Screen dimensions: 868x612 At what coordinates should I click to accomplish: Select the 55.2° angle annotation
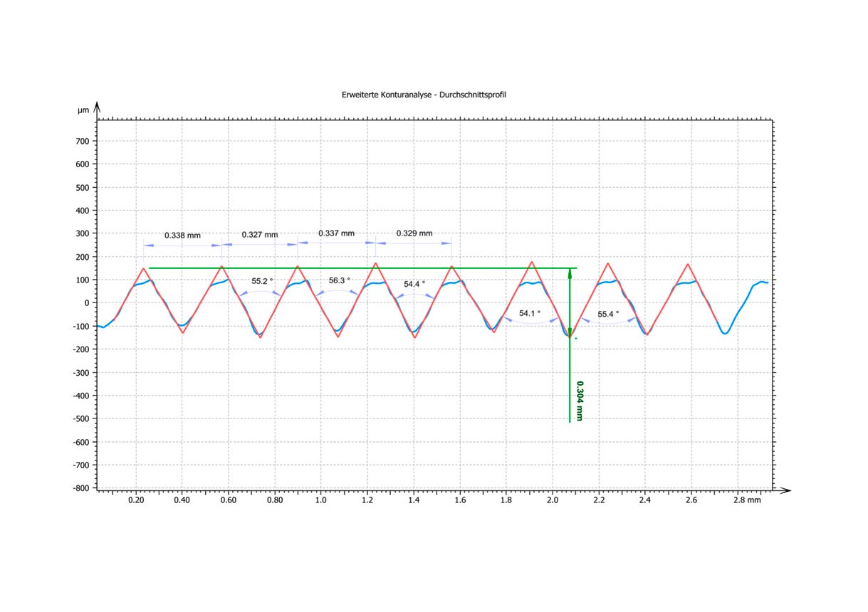click(x=262, y=280)
